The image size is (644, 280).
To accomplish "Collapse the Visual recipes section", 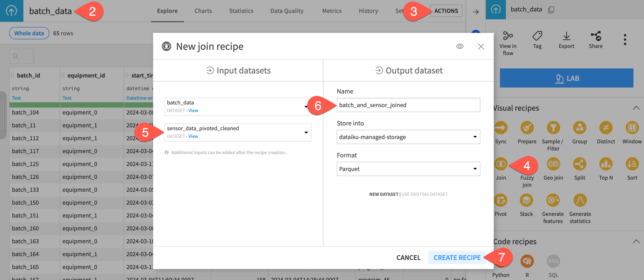I will [x=637, y=108].
